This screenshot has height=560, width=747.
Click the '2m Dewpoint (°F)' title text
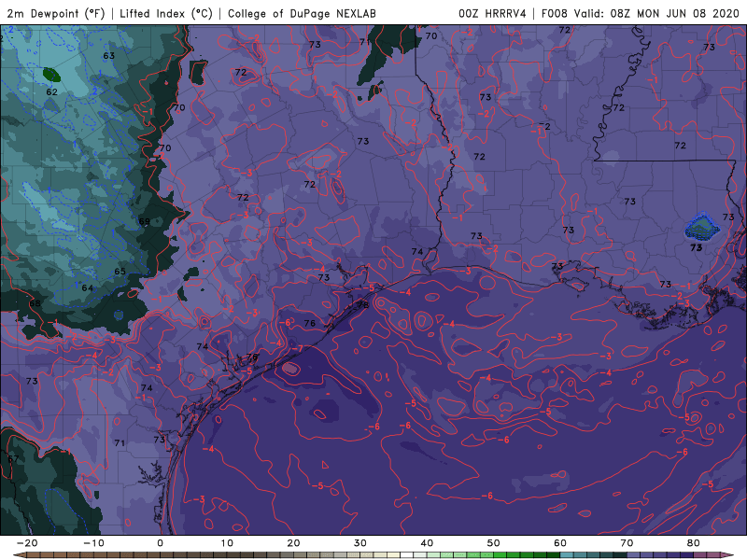56,13
